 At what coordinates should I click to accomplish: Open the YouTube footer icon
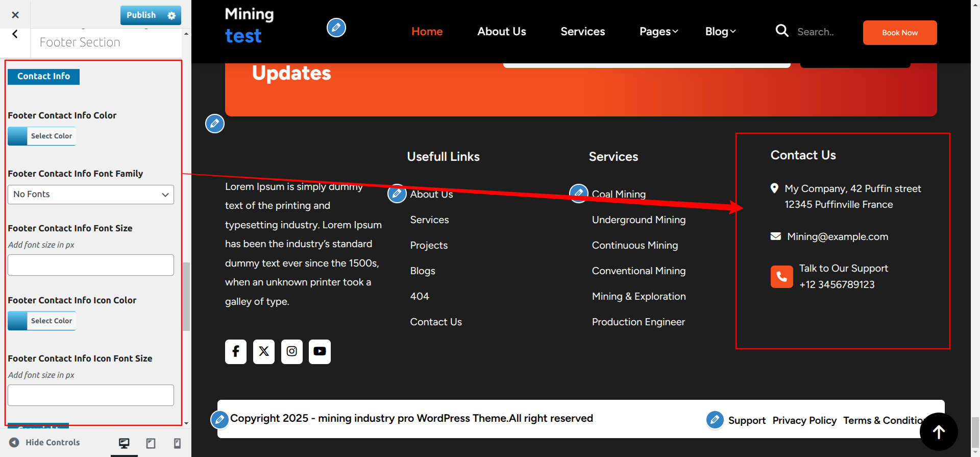coord(320,351)
